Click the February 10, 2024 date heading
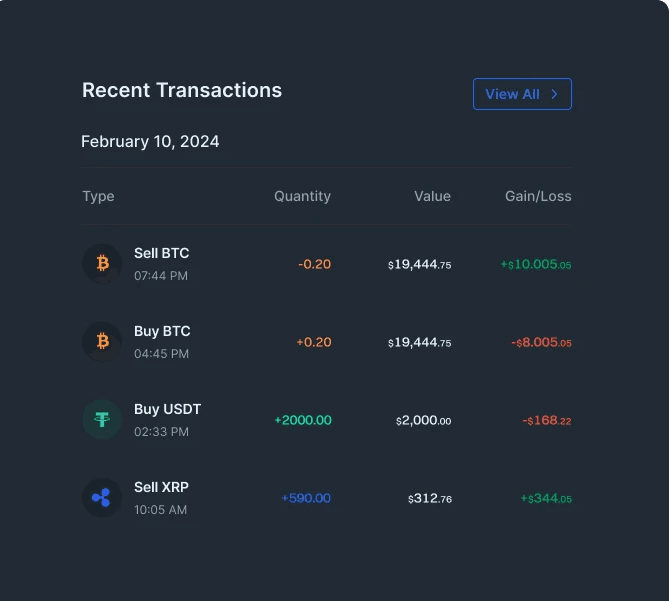 (x=150, y=142)
